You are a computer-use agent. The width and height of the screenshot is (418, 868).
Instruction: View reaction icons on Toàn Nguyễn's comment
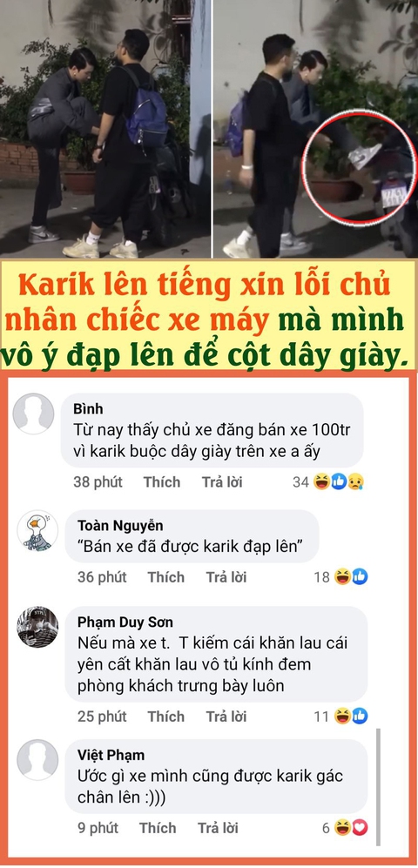point(351,577)
